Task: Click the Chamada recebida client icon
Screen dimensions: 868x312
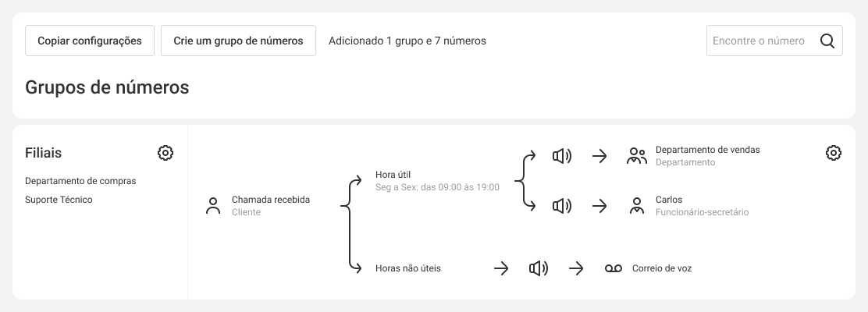Action: 212,206
